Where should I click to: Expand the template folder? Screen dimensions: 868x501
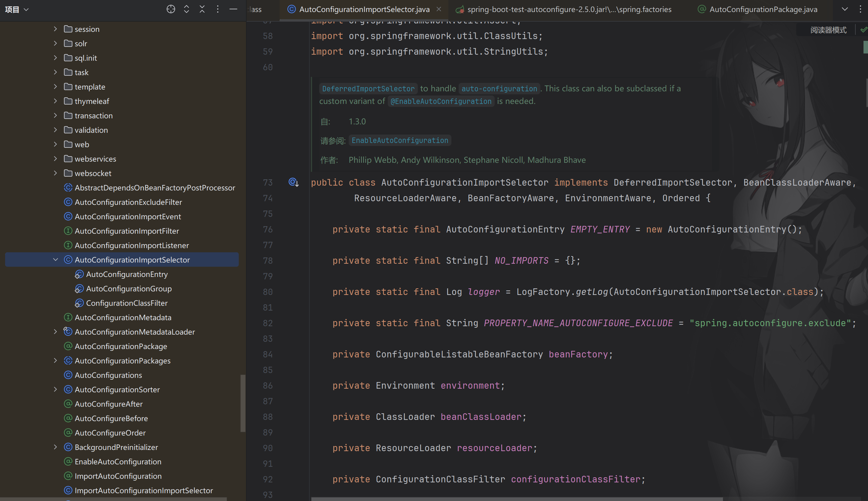[x=55, y=87]
